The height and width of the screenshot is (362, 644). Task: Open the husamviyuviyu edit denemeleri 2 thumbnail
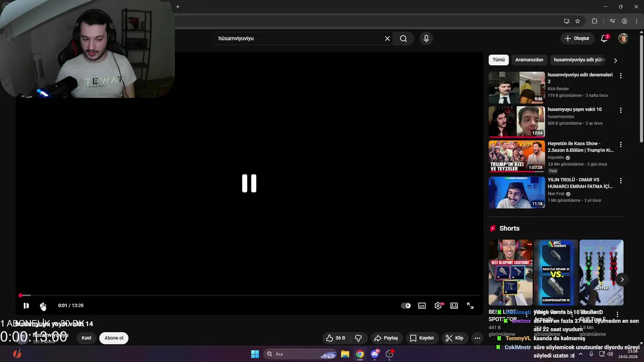pyautogui.click(x=517, y=87)
